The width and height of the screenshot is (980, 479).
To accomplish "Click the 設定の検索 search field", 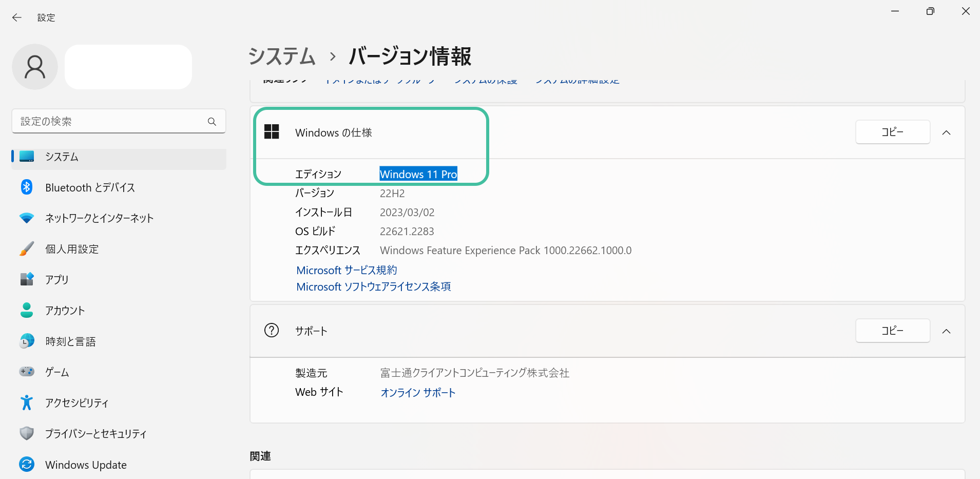I will click(110, 122).
